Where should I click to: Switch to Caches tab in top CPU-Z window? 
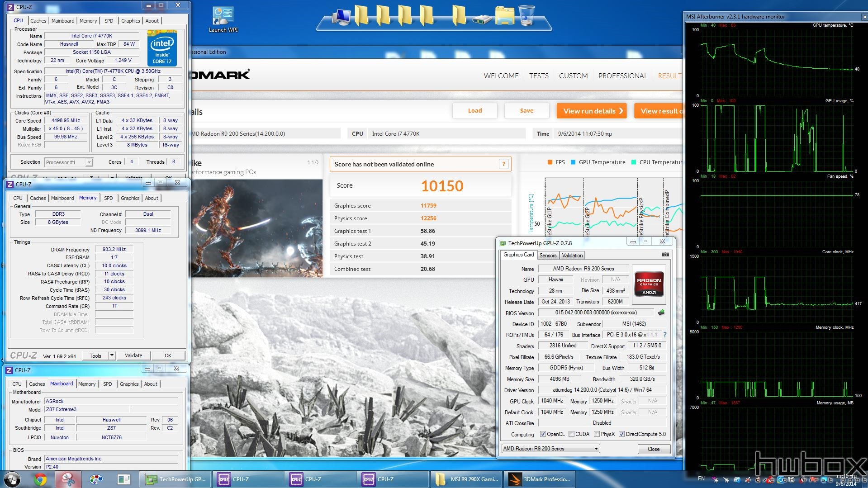pos(38,21)
